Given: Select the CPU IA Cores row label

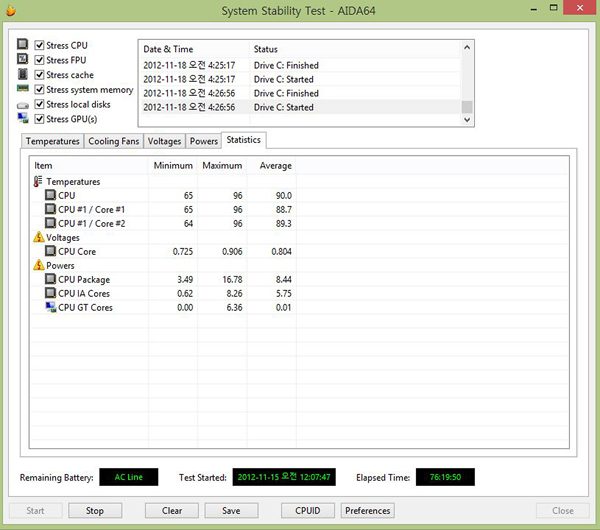Looking at the screenshot, I should tap(84, 294).
